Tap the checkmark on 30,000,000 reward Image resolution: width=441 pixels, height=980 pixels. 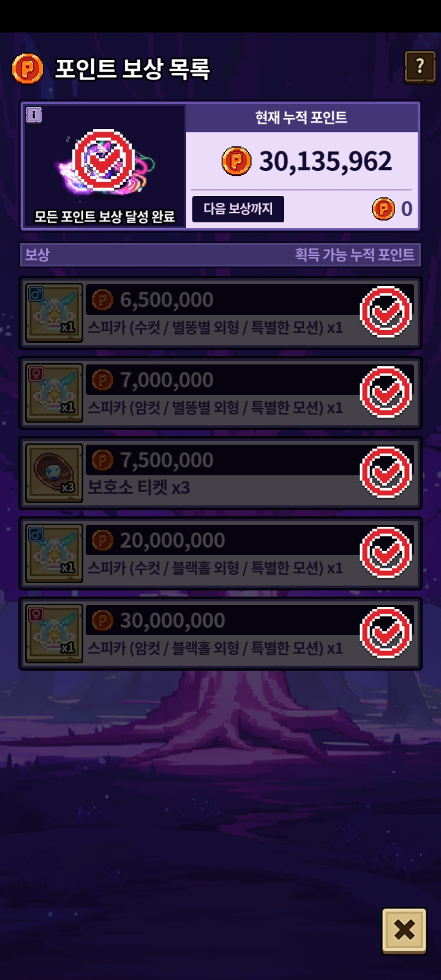pyautogui.click(x=386, y=633)
